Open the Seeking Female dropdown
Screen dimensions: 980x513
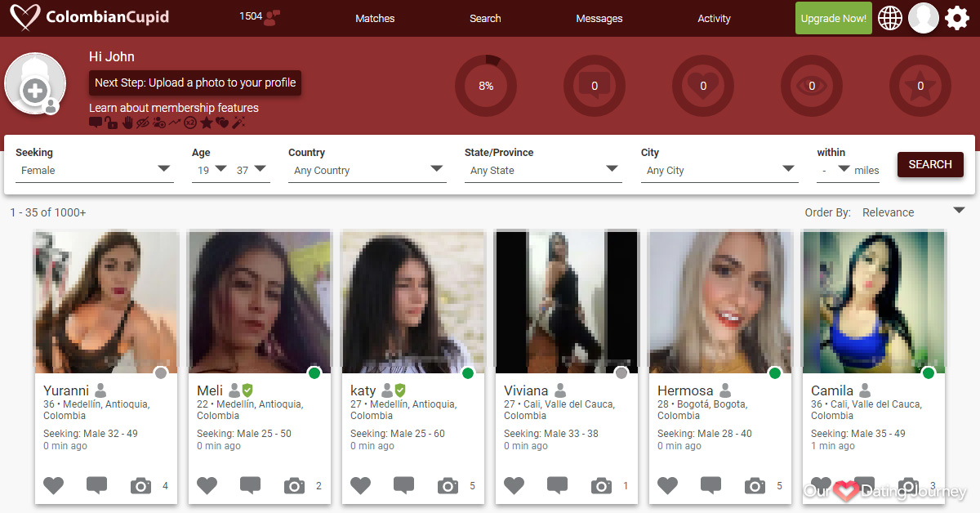(x=95, y=170)
